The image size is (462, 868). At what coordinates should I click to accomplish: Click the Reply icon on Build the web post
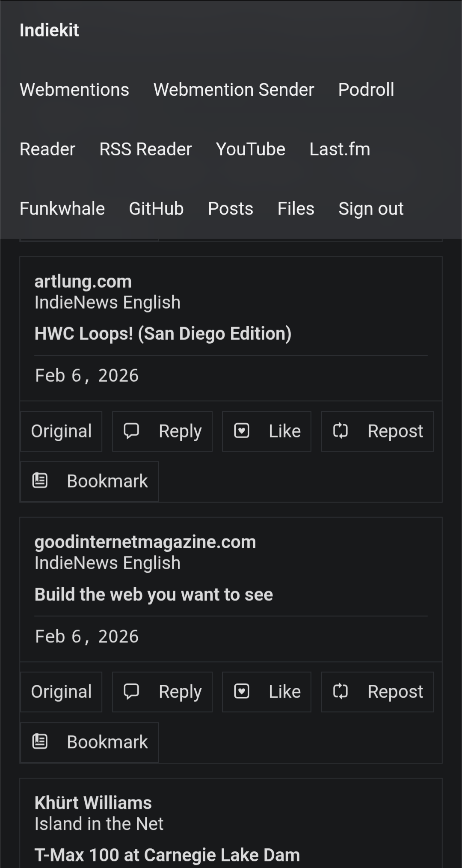click(x=131, y=692)
